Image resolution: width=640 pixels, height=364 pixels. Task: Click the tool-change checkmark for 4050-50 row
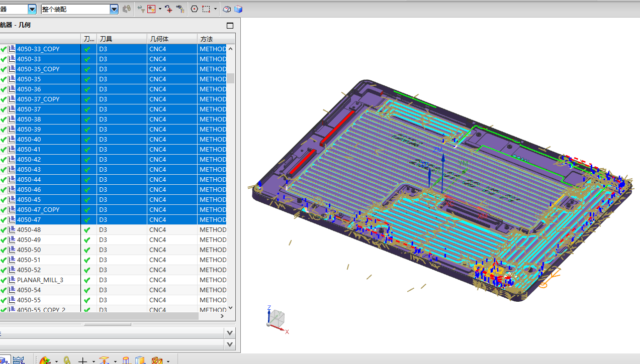click(87, 250)
